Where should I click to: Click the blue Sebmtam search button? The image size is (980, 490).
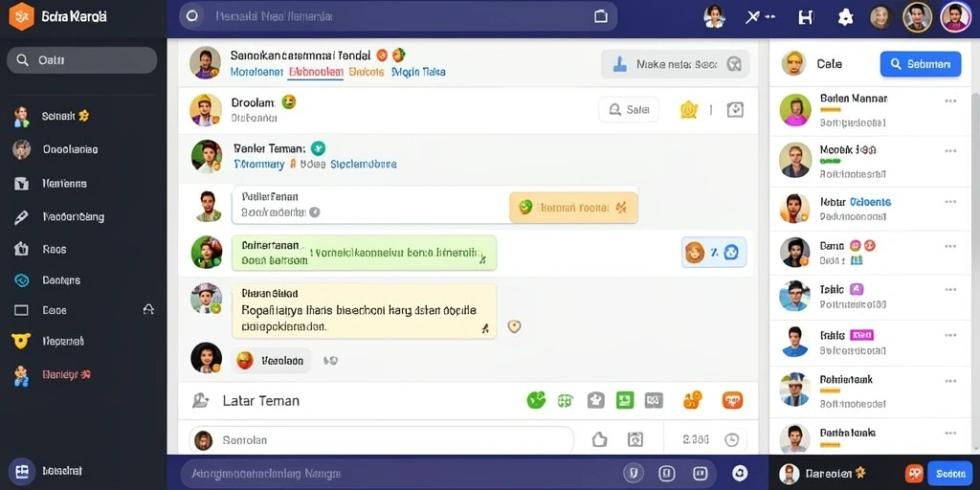click(921, 64)
